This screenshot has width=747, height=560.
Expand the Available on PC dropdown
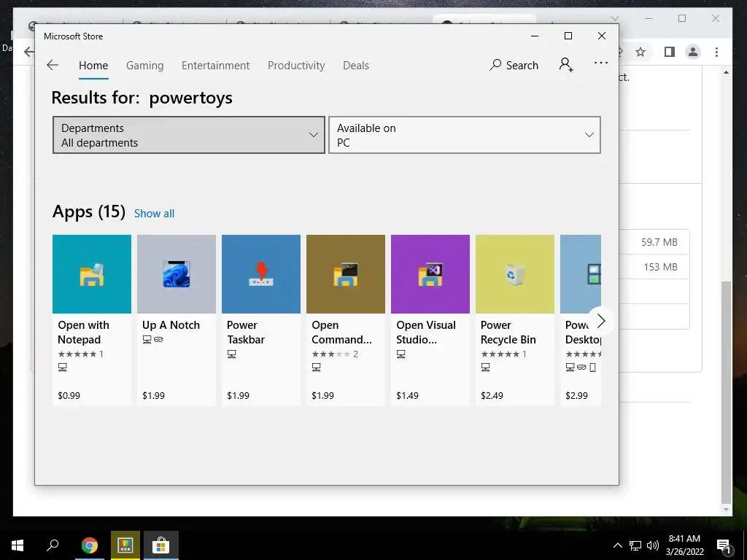(465, 135)
